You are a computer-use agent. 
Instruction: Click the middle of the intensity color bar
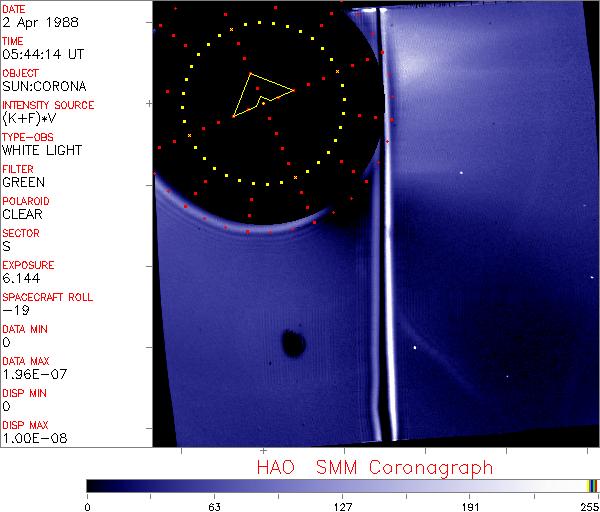pyautogui.click(x=342, y=485)
